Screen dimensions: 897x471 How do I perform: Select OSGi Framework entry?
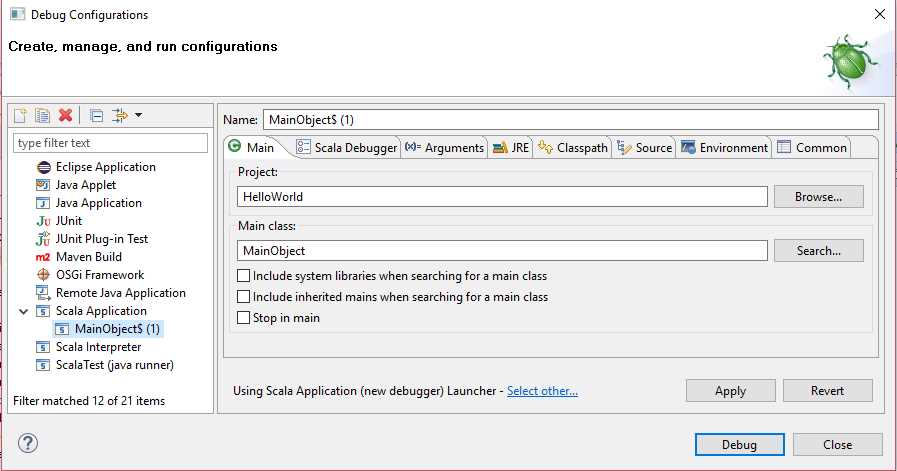point(100,275)
